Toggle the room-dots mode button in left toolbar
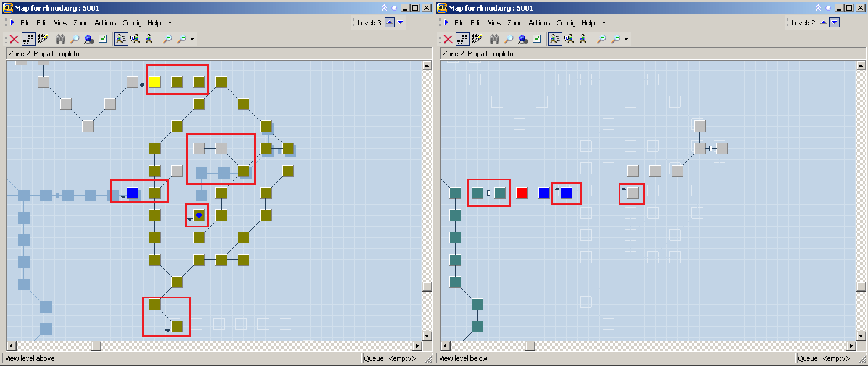The height and width of the screenshot is (367, 868). [28, 39]
